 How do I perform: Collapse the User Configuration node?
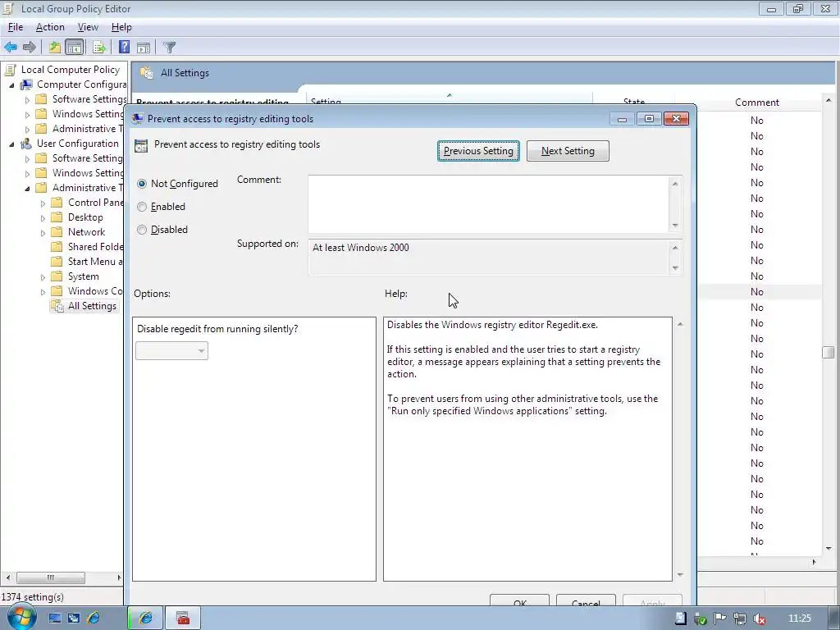11,144
